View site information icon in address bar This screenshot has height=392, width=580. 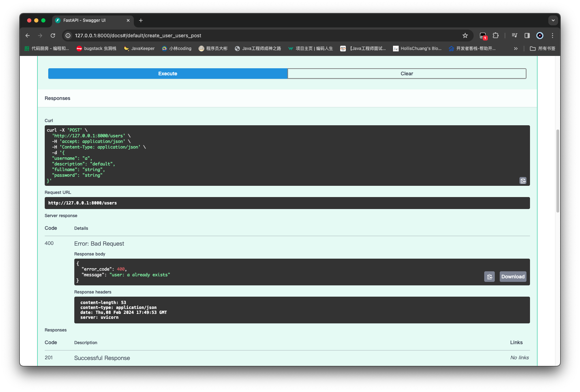click(x=68, y=36)
